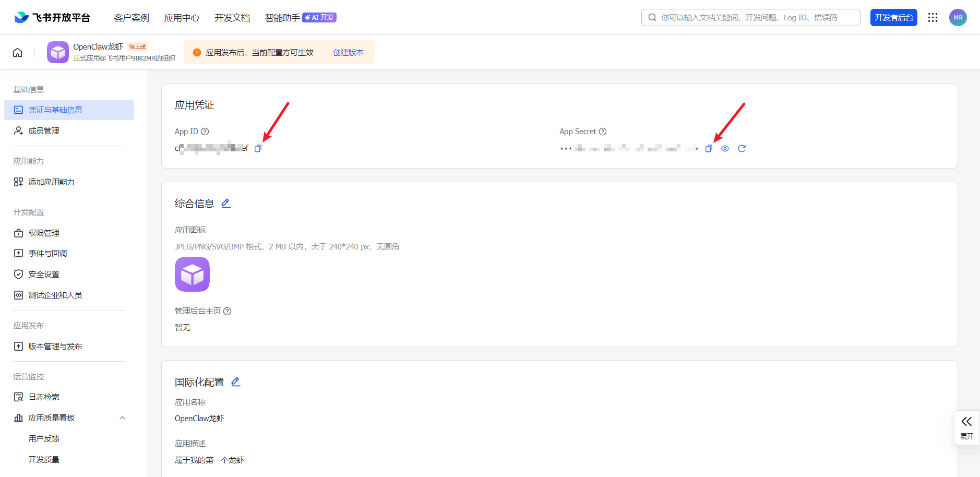
Task: Open 版本管理与发布 in sidebar
Action: tap(55, 347)
